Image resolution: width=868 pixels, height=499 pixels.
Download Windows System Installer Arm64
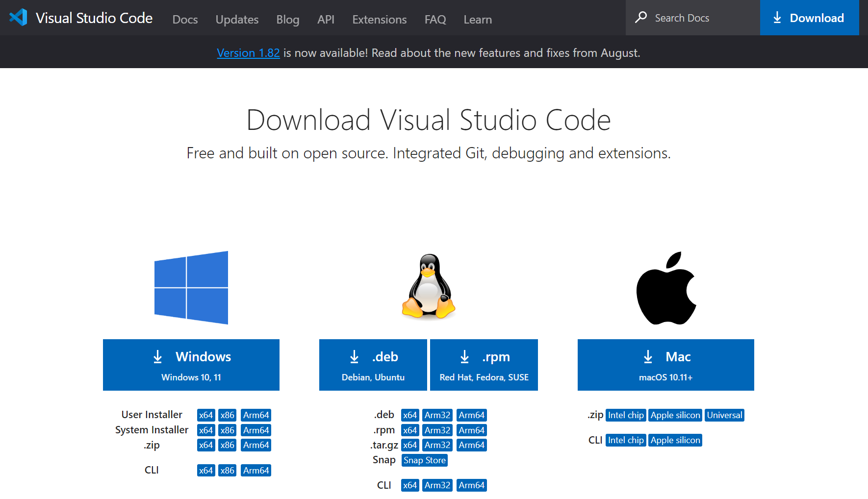tap(256, 430)
